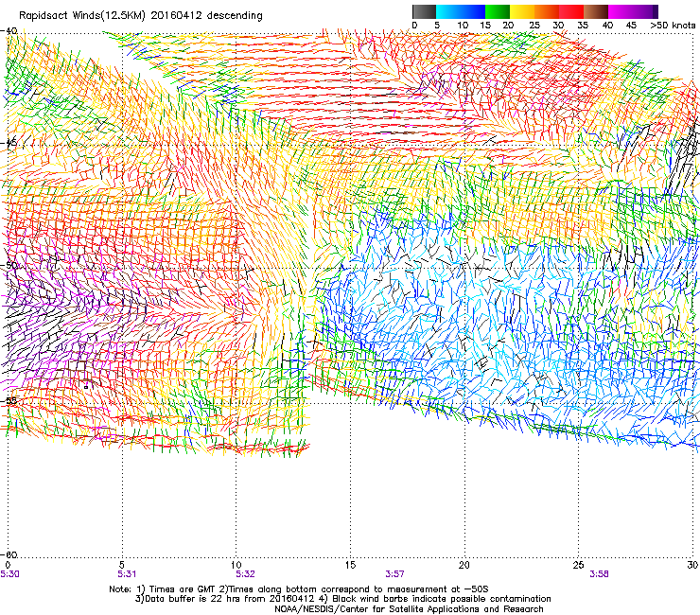Click longitude axis label '25' on bottom axis

(578, 565)
